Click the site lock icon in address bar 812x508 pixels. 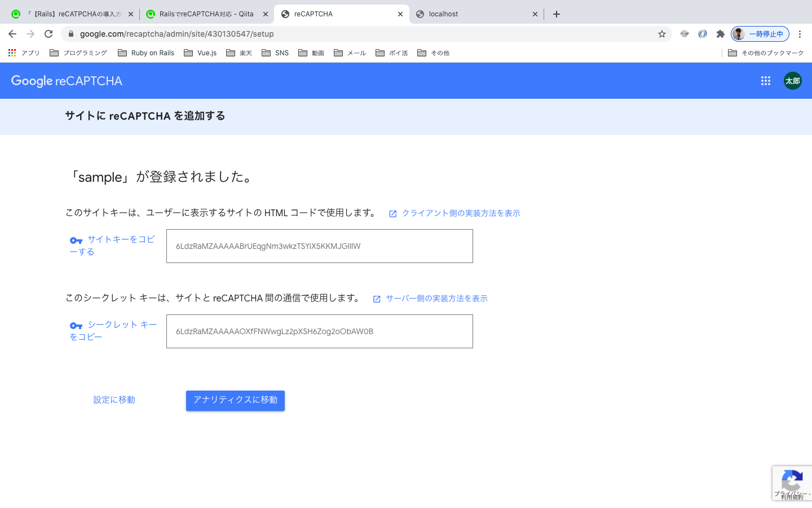coord(70,34)
